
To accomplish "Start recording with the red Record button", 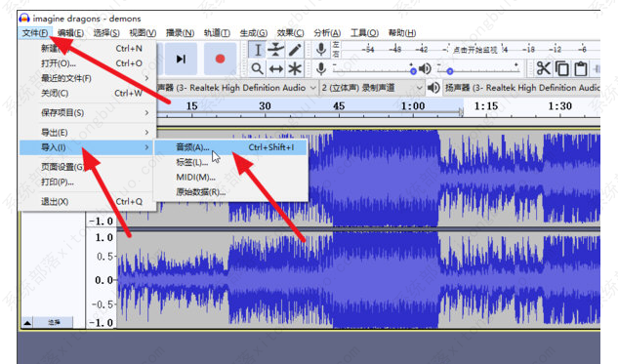I will (220, 59).
